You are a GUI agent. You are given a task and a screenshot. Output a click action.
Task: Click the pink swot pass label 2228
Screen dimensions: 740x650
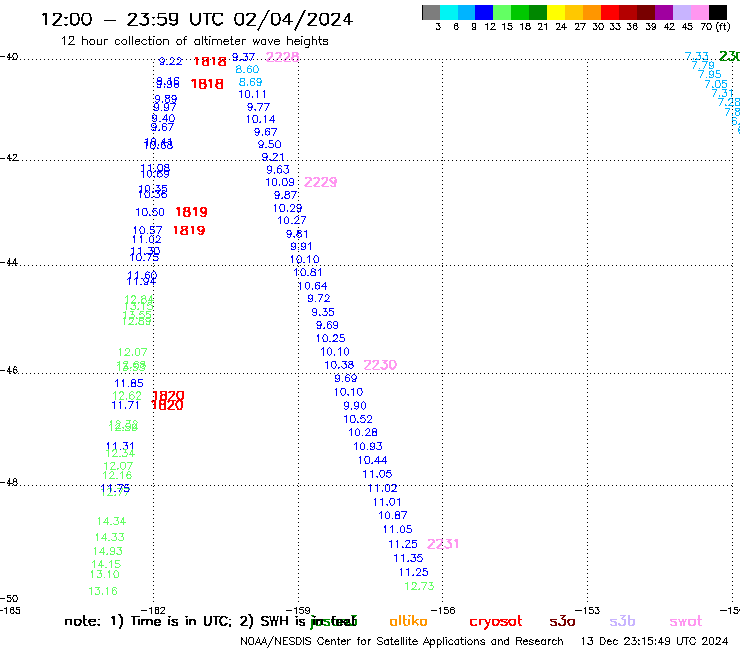(282, 57)
